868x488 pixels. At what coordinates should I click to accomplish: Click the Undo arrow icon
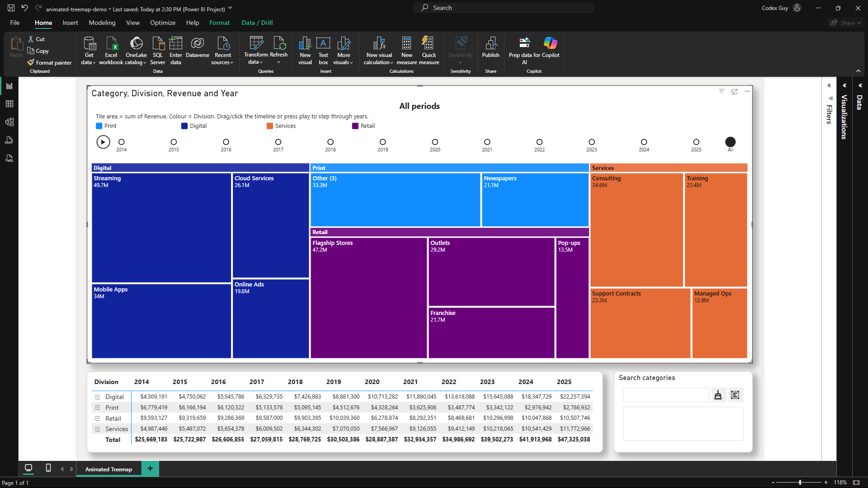(x=24, y=8)
